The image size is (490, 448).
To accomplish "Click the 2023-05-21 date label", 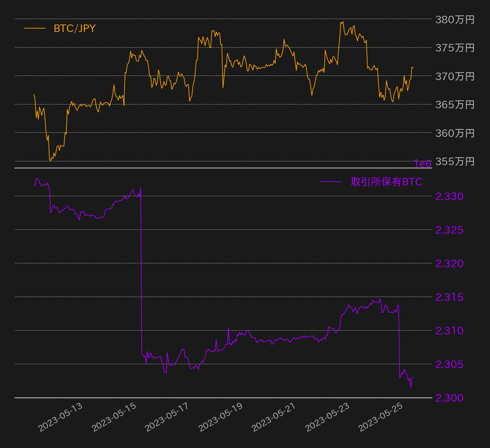I will [274, 417].
